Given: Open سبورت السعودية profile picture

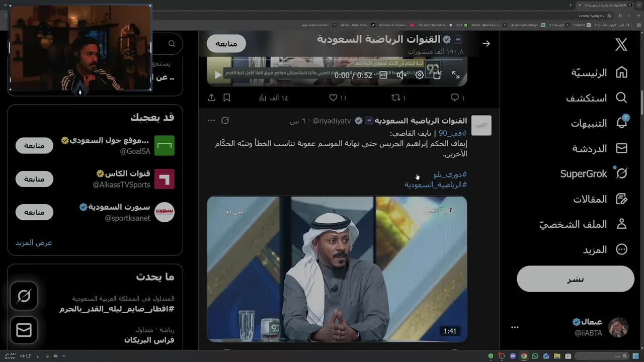Looking at the screenshot, I should (164, 212).
